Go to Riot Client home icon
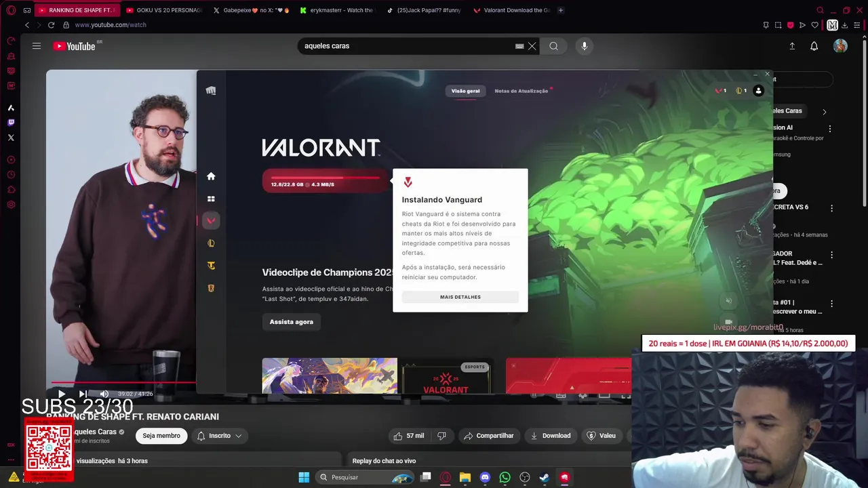 pos(211,176)
